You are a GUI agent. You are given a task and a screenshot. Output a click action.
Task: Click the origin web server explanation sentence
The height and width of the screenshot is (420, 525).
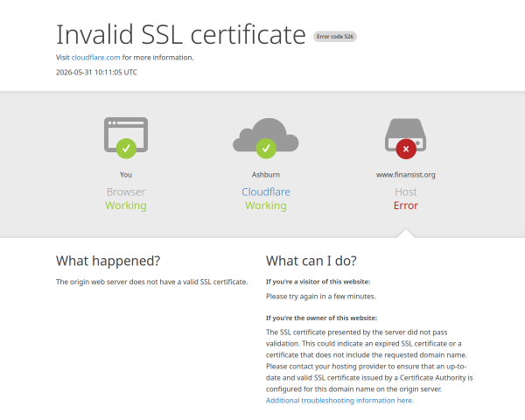click(x=152, y=282)
